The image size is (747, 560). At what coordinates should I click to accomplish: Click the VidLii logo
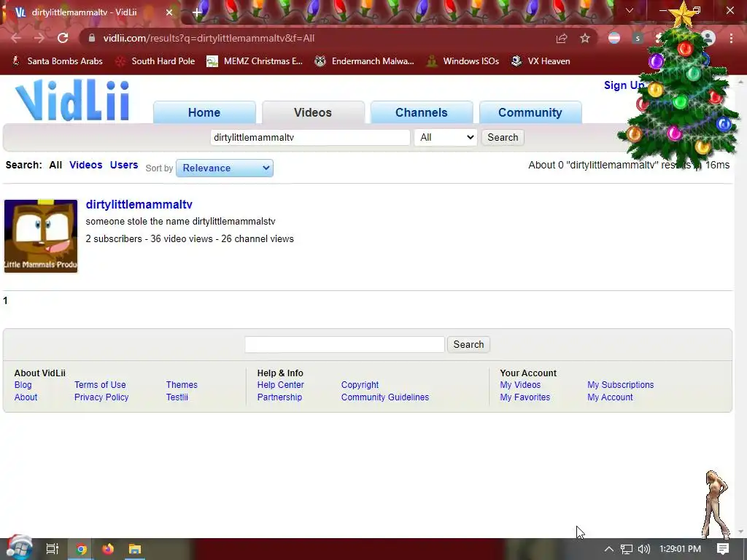point(72,101)
